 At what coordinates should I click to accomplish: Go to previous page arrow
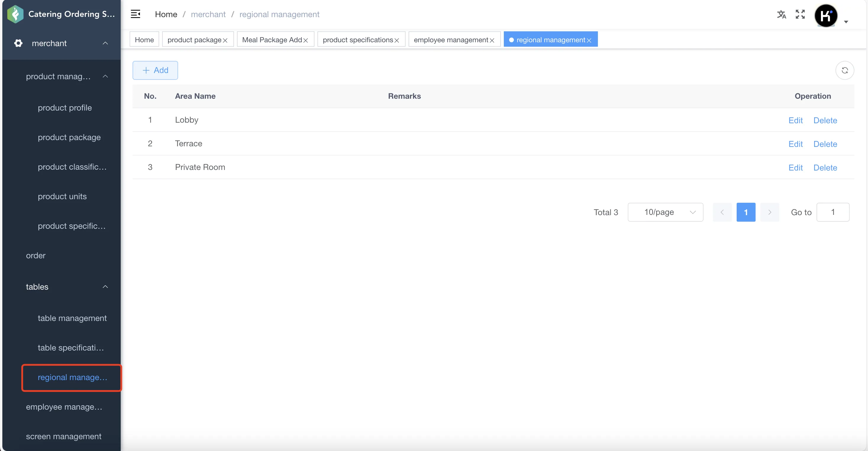(722, 212)
